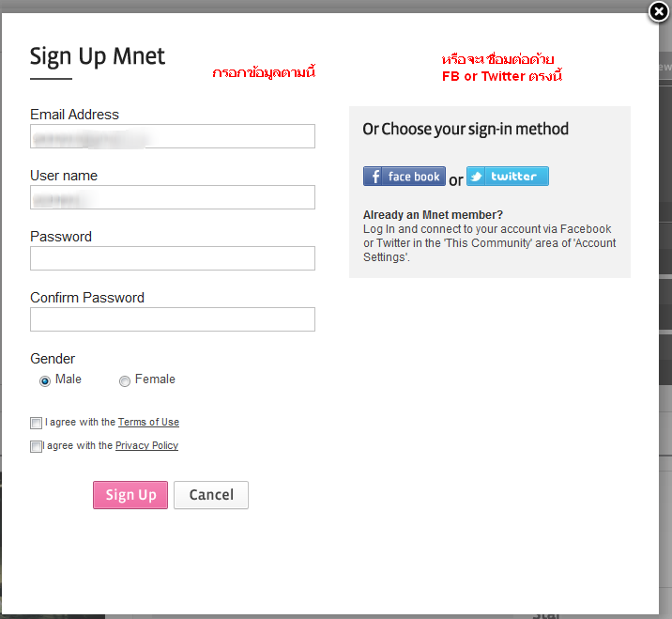Click the Facebook 'f' logo icon
This screenshot has height=619, width=672.
tap(374, 177)
